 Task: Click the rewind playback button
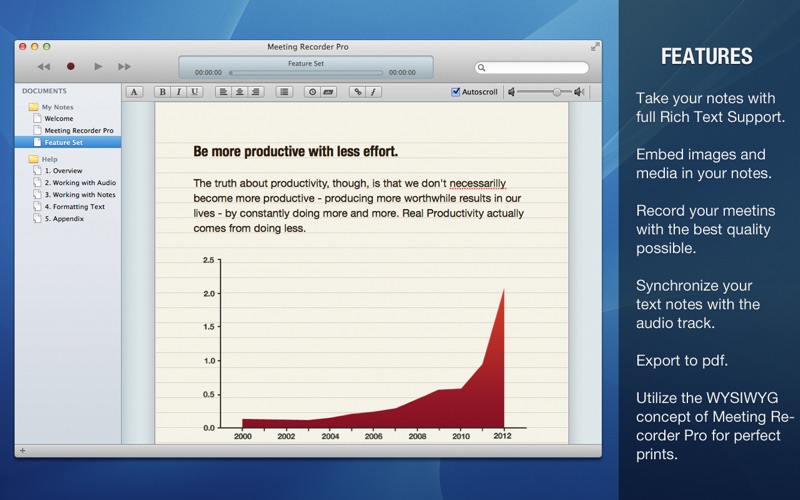pyautogui.click(x=44, y=67)
